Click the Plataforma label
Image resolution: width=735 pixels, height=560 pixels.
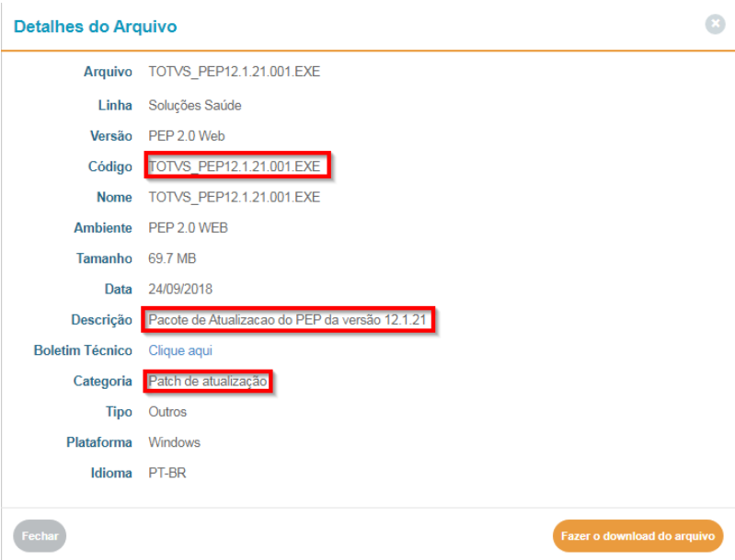click(99, 442)
